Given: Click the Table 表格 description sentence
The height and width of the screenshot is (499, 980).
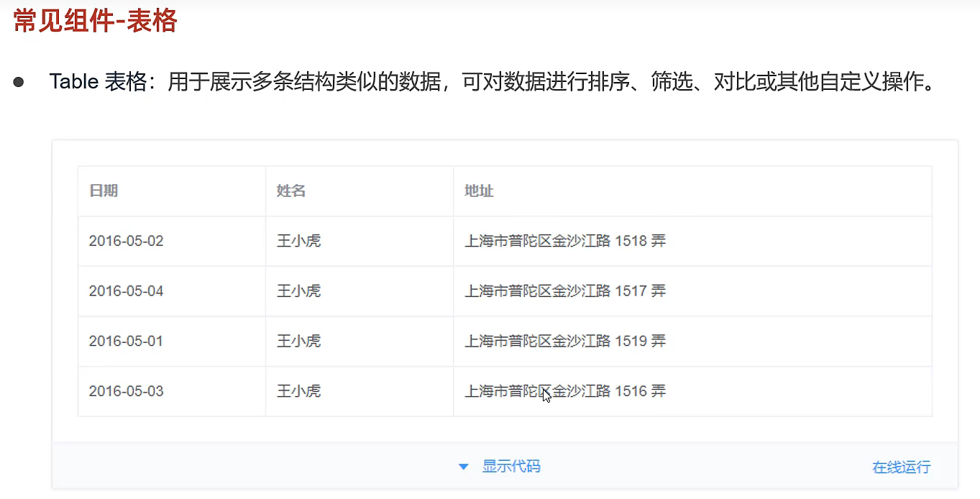Looking at the screenshot, I should (493, 82).
